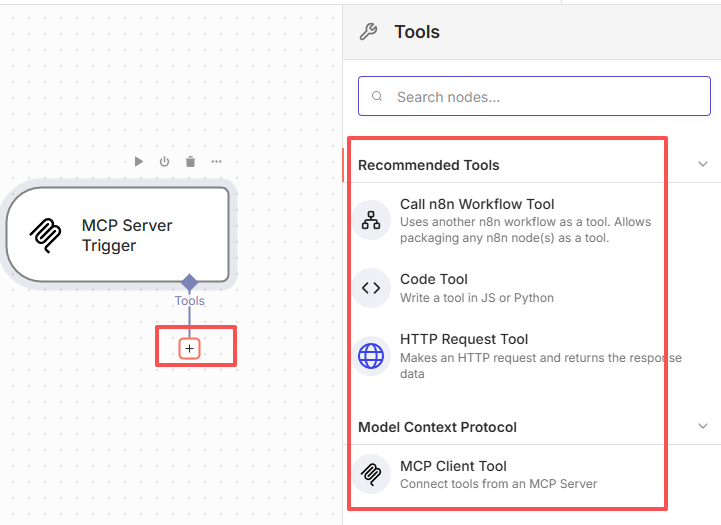Image resolution: width=721 pixels, height=525 pixels.
Task: Select the MCP Client Tool label
Action: click(x=453, y=466)
